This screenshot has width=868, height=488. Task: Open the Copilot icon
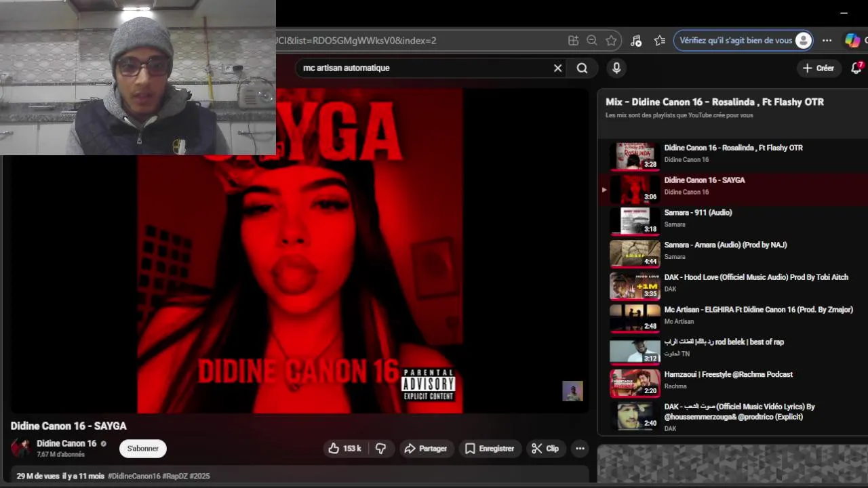[852, 41]
